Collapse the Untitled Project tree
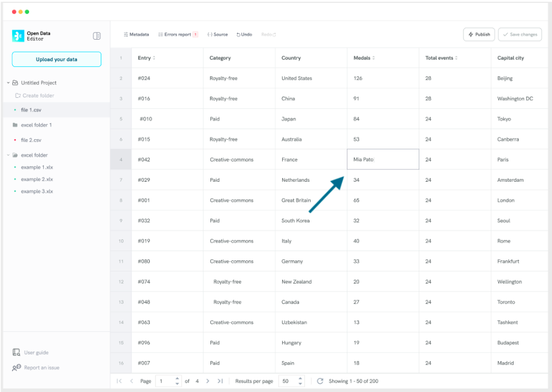The image size is (552, 392). [8, 83]
